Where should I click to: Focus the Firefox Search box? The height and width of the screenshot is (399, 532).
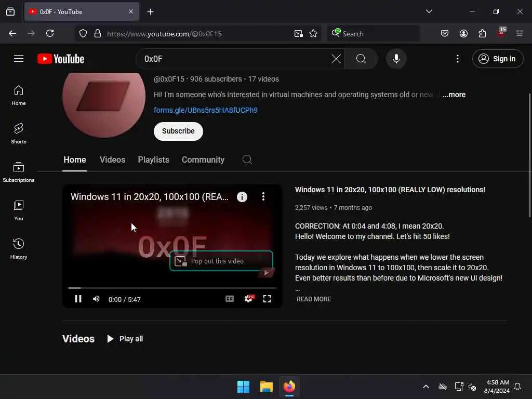373,34
